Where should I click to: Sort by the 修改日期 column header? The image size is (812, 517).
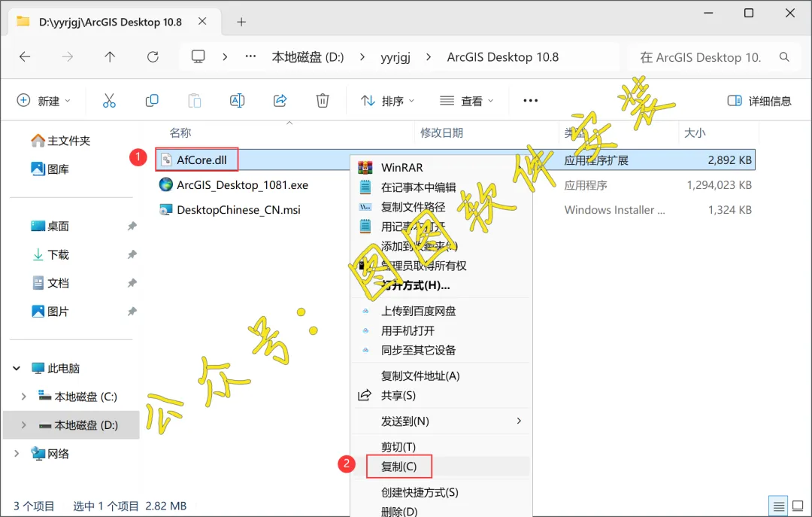click(441, 132)
